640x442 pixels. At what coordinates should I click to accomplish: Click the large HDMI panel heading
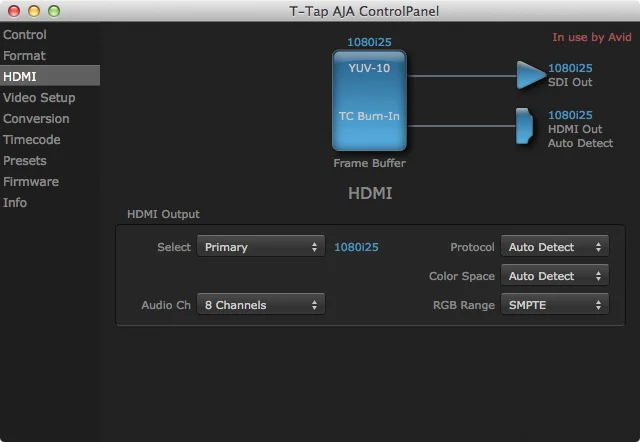[370, 193]
